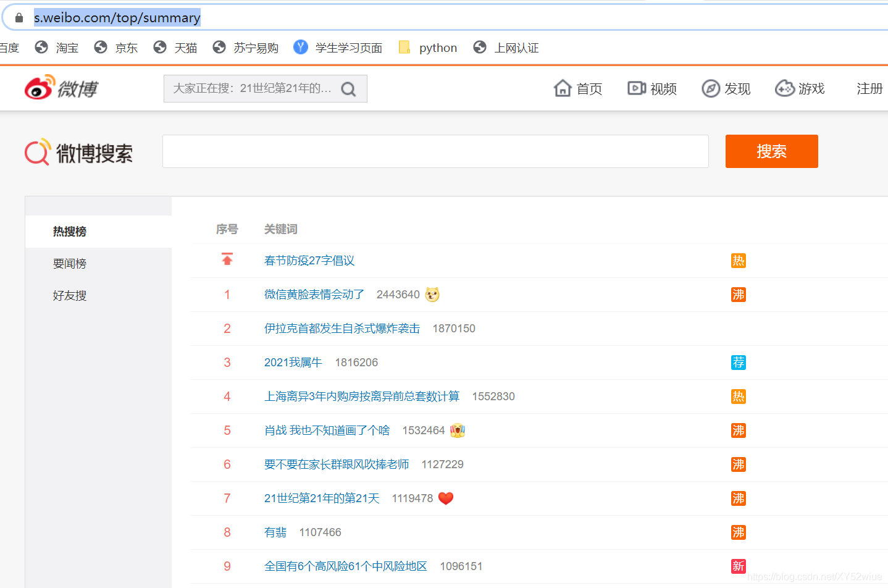This screenshot has height=588, width=888.
Task: Open 2021我属牛 topic
Action: pos(293,363)
